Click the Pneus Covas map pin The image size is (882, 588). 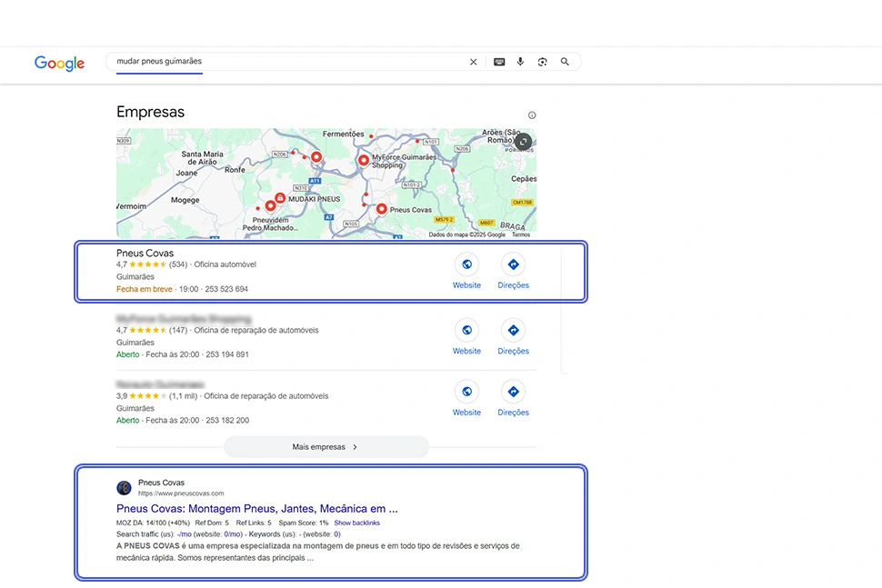click(381, 209)
